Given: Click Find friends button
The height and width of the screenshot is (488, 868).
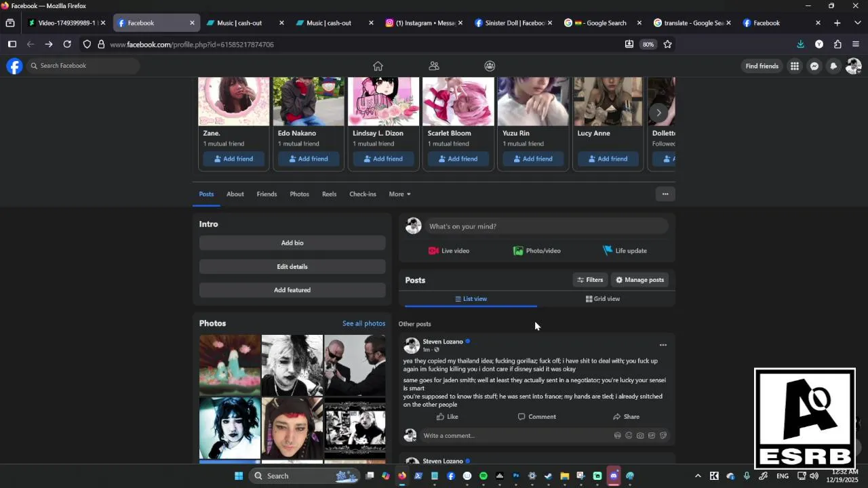Looking at the screenshot, I should (762, 66).
